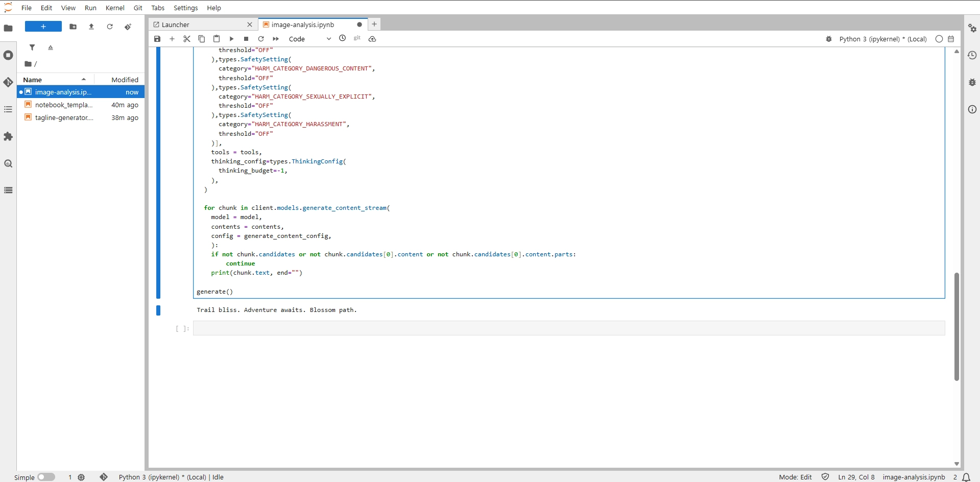
Task: Add a new tab with plus button
Action: (x=374, y=24)
